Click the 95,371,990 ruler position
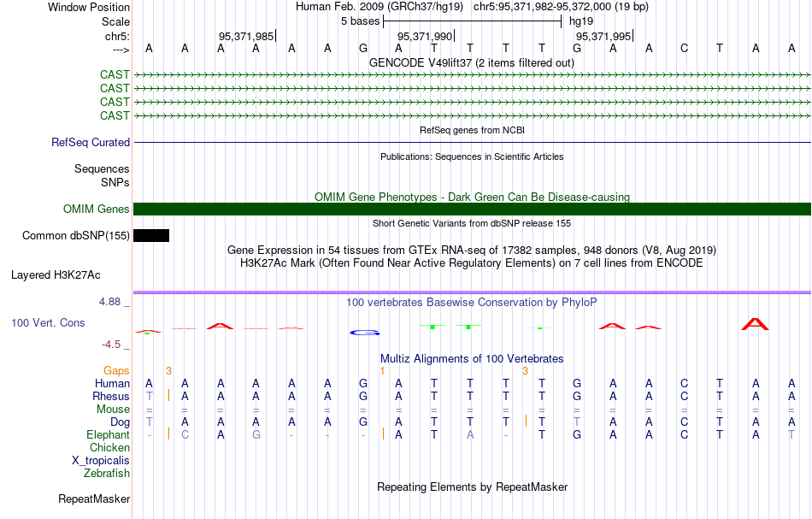 click(425, 36)
